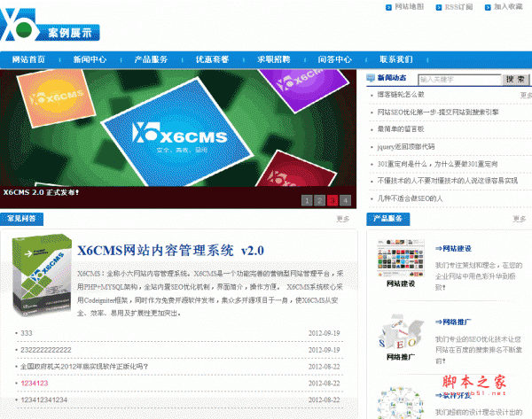Screen dimensions: 532x419
Task: Open the ⇒网站建设 heading link
Action: (x=454, y=249)
